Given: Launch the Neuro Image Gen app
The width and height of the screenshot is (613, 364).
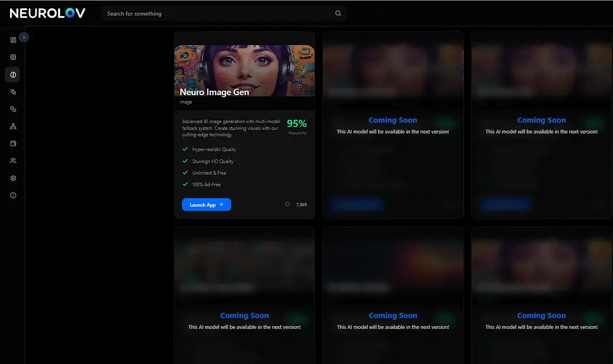Looking at the screenshot, I should pyautogui.click(x=206, y=205).
